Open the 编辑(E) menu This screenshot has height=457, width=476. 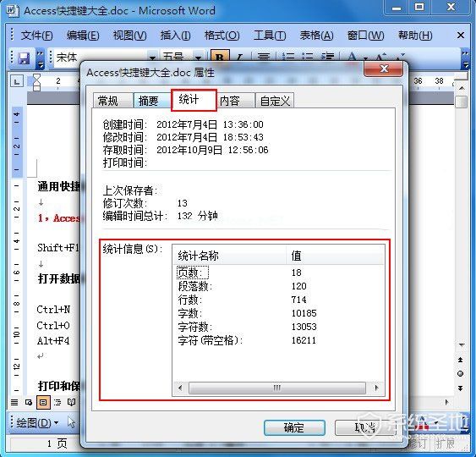tap(83, 36)
